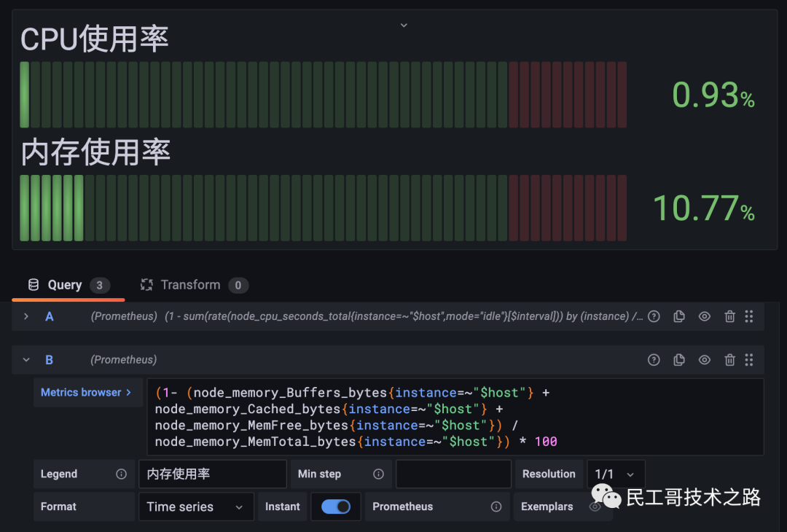Viewport: 787px width, 532px height.
Task: Switch to the Transform tab
Action: point(195,285)
